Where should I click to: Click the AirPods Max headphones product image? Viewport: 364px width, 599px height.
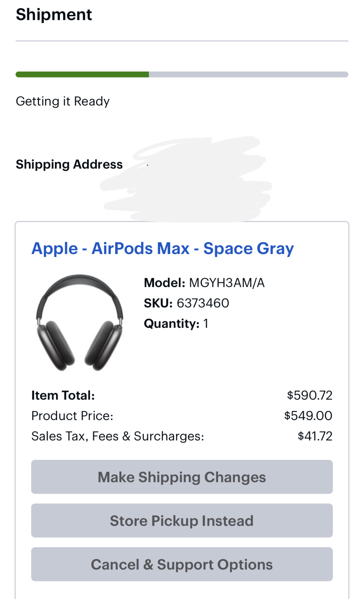click(80, 323)
